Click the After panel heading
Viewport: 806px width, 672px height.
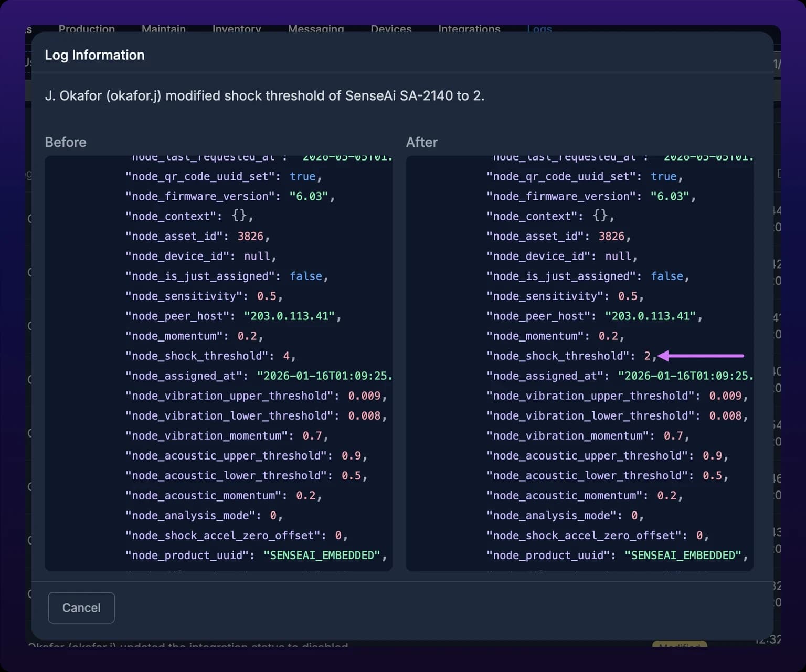[422, 142]
